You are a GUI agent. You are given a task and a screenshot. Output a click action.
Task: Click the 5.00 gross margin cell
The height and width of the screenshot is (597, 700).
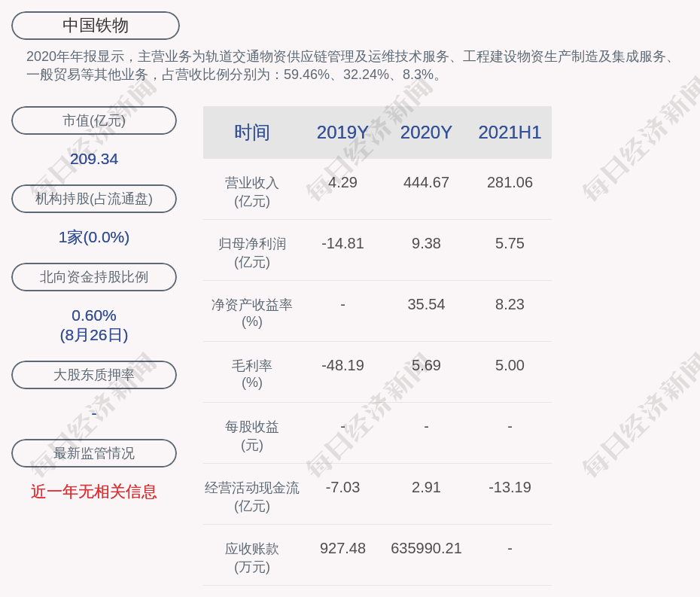(x=510, y=366)
